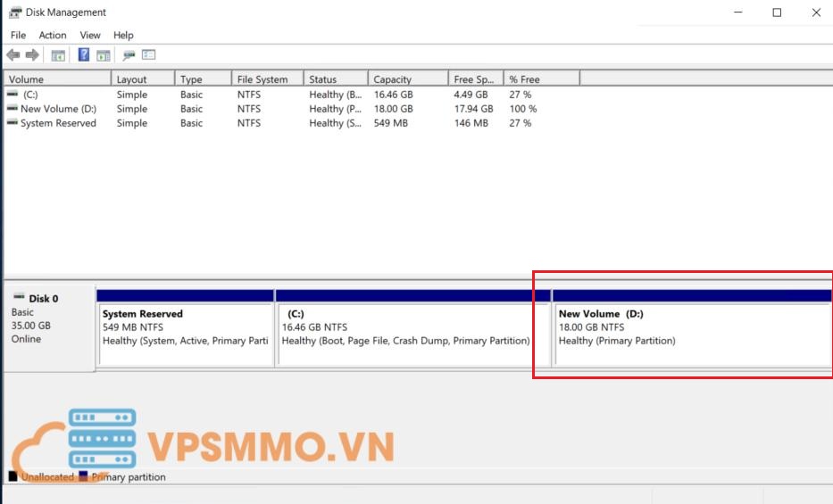Select the System Reserved 549 MB partition block
833x504 pixels.
point(185,333)
